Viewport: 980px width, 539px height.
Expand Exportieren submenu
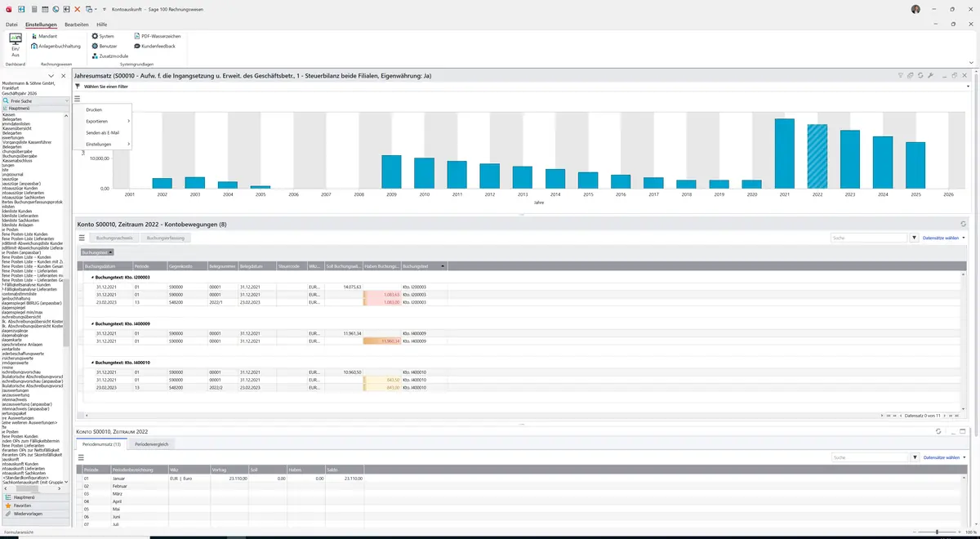[x=102, y=121]
